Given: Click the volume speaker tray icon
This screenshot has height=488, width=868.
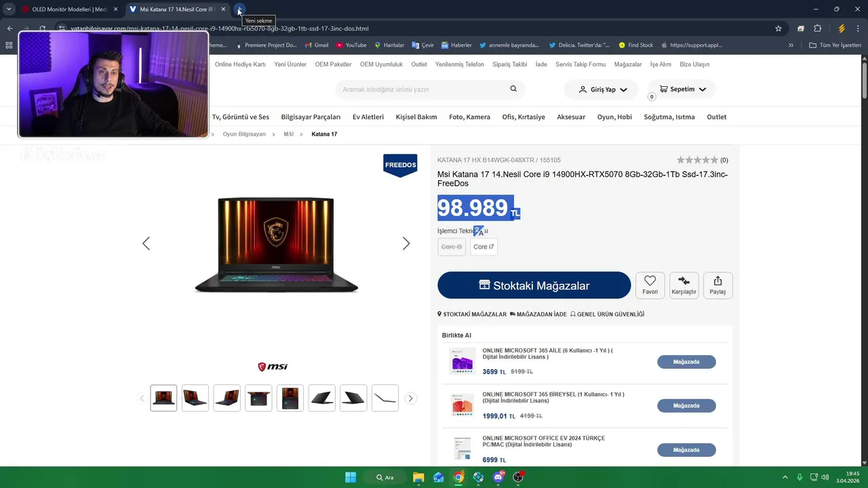Looking at the screenshot, I should (x=825, y=477).
